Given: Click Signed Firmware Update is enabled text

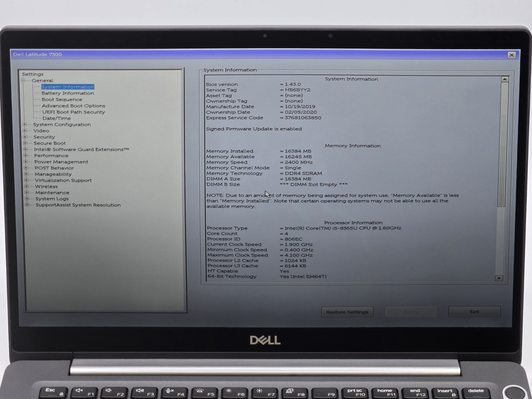Looking at the screenshot, I should 254,129.
